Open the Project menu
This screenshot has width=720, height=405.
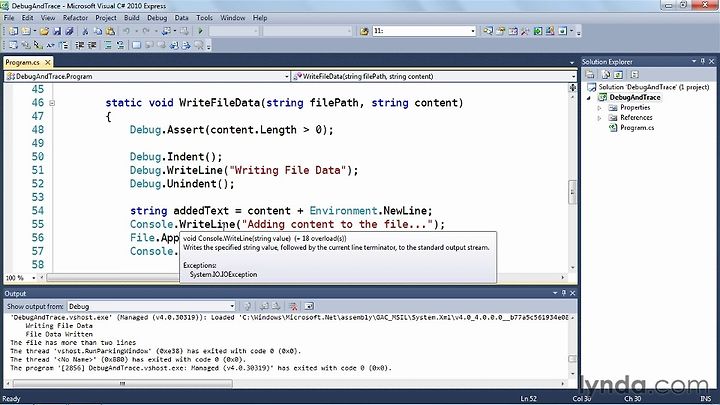pos(106,17)
